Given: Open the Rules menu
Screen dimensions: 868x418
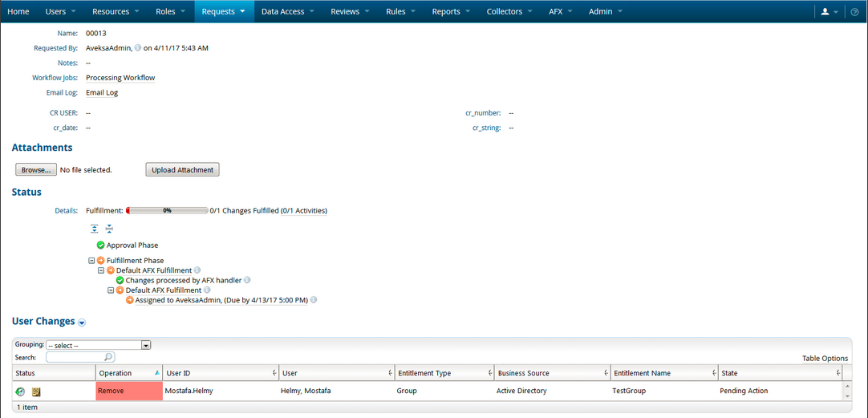Looking at the screenshot, I should (x=400, y=11).
